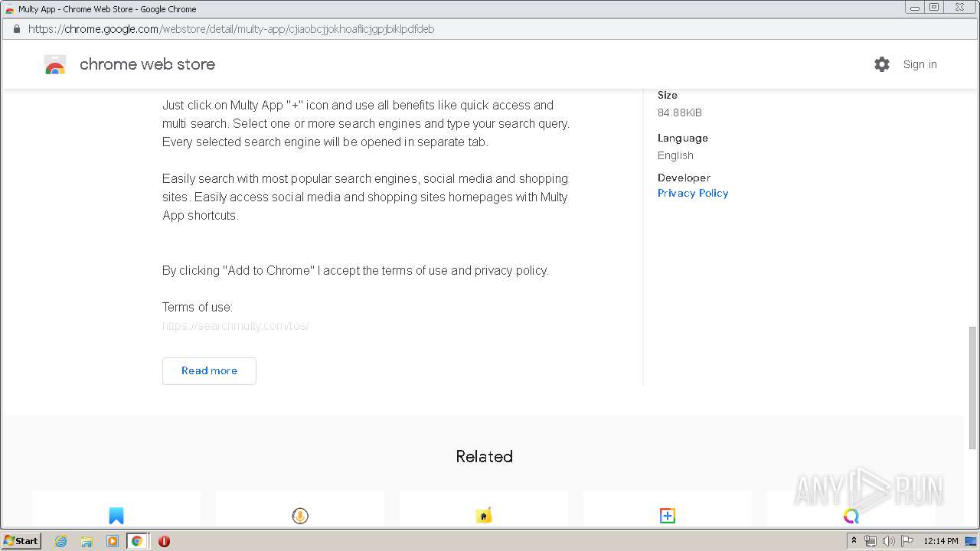The image size is (980, 551).
Task: Click the red Opera taskbar icon
Action: coord(164,541)
